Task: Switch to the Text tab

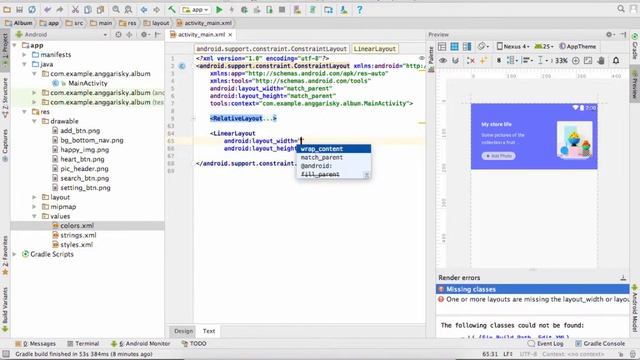Action: 209,331
